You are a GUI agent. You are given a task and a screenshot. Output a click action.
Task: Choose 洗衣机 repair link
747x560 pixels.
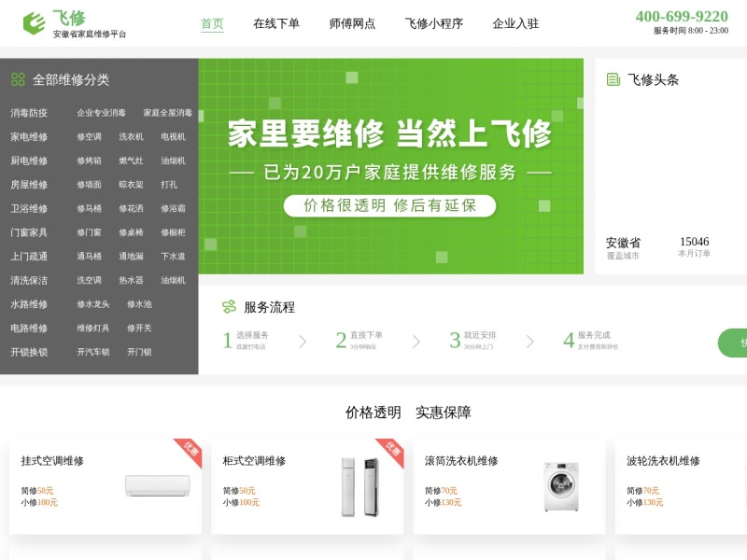click(131, 136)
